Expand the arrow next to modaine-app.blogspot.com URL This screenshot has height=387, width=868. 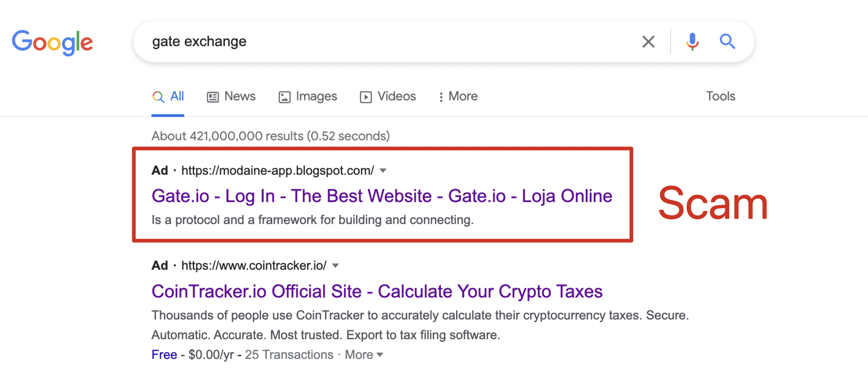point(383,171)
